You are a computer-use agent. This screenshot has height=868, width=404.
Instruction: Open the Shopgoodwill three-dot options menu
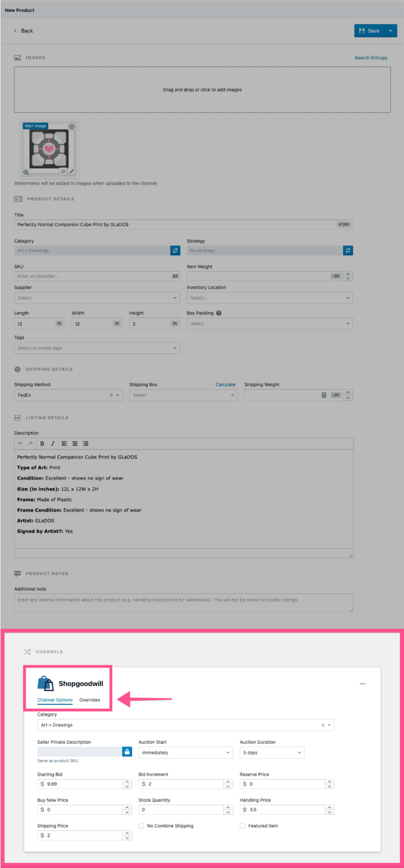point(363,684)
